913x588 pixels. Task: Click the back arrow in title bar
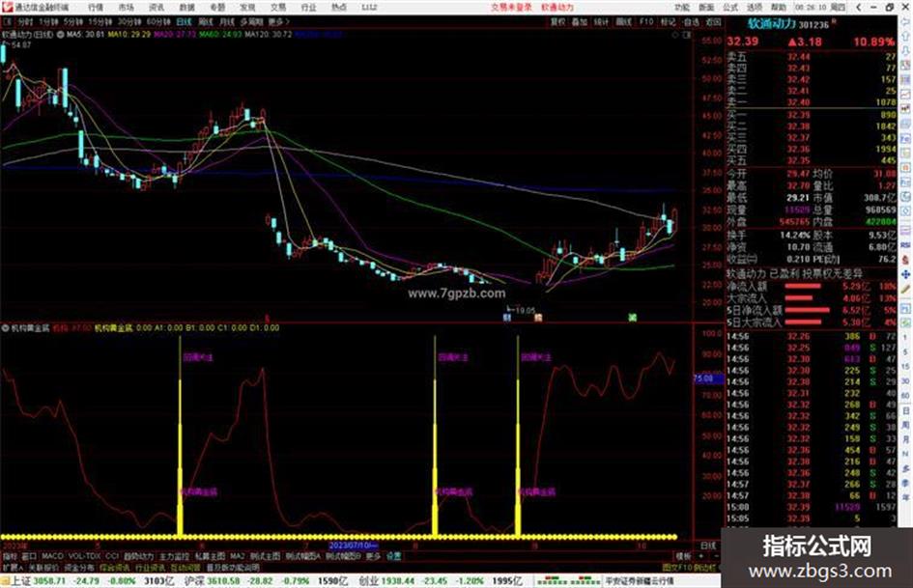pos(859,8)
